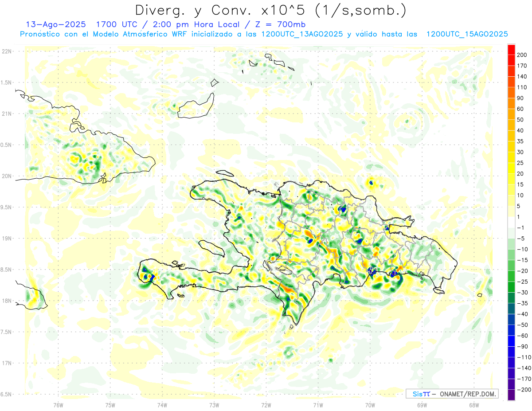532x411 pixels.
Task: Click the 7.5N latitude axis label
Action: point(7,332)
